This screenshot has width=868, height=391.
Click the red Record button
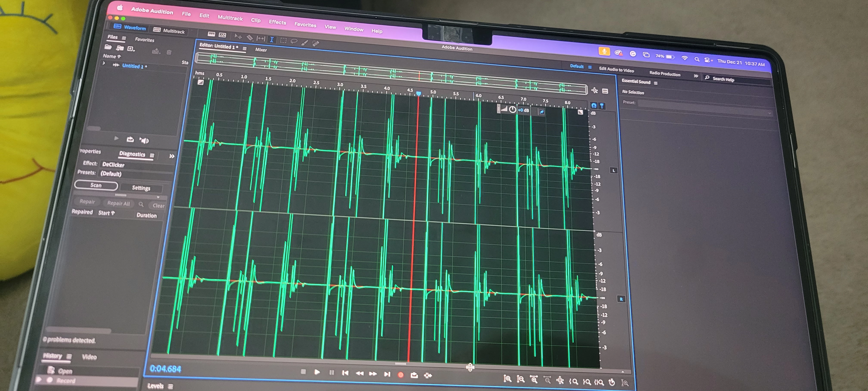pyautogui.click(x=401, y=375)
